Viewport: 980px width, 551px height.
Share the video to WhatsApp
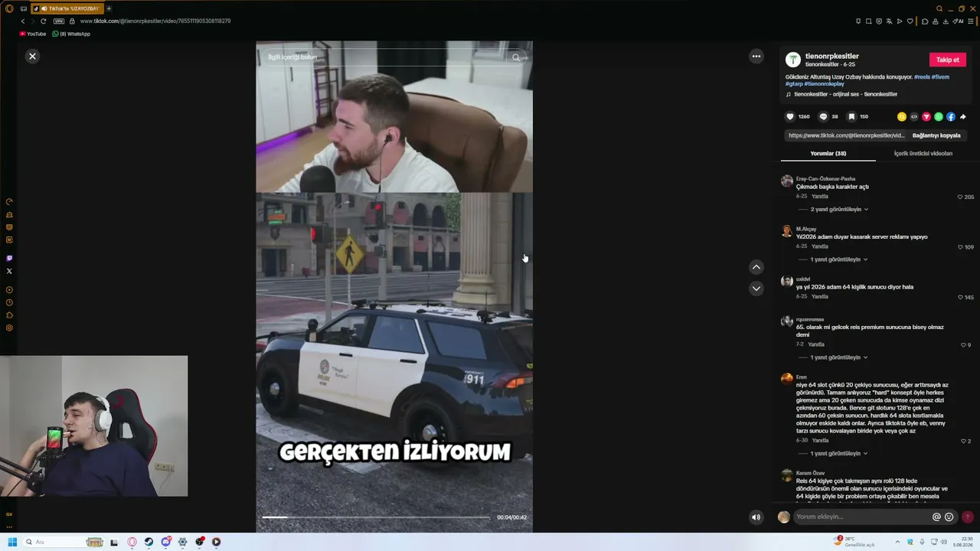click(939, 116)
